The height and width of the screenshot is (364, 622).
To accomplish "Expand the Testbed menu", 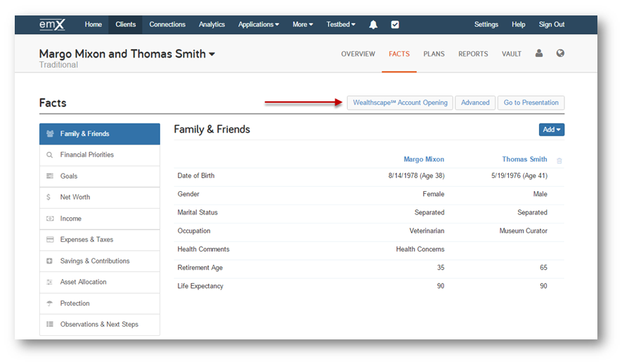I will pyautogui.click(x=341, y=25).
